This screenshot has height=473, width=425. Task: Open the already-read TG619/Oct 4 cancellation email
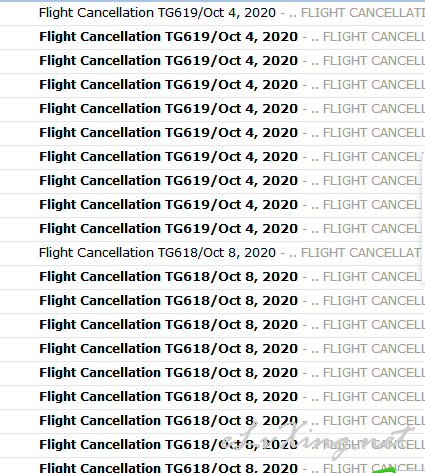(212, 13)
